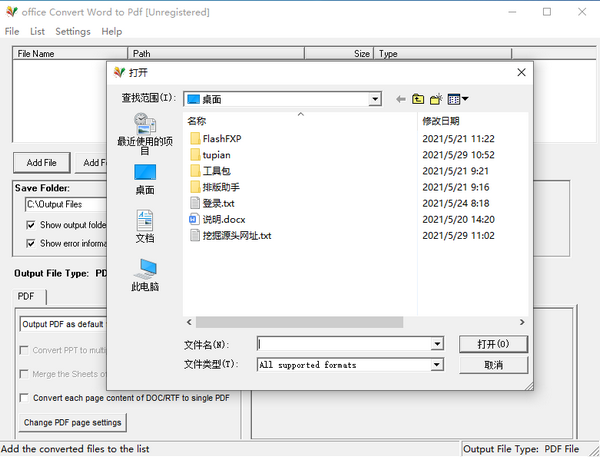Open the view menu icon in the dialog

(458, 99)
